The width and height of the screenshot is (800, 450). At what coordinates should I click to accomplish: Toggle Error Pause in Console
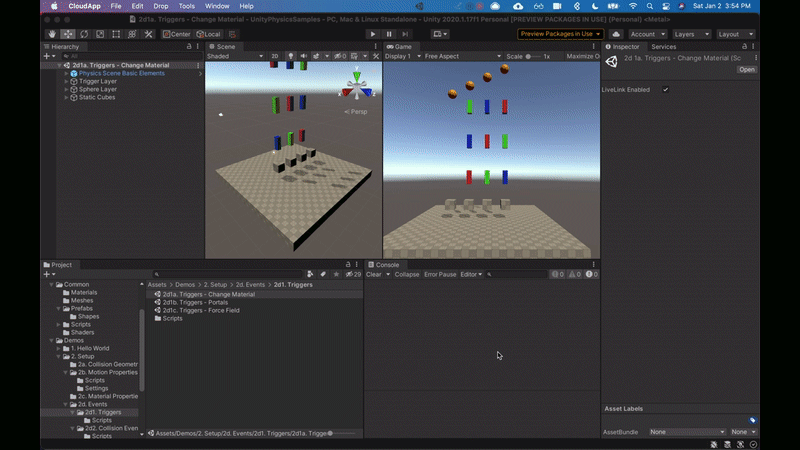click(x=440, y=274)
